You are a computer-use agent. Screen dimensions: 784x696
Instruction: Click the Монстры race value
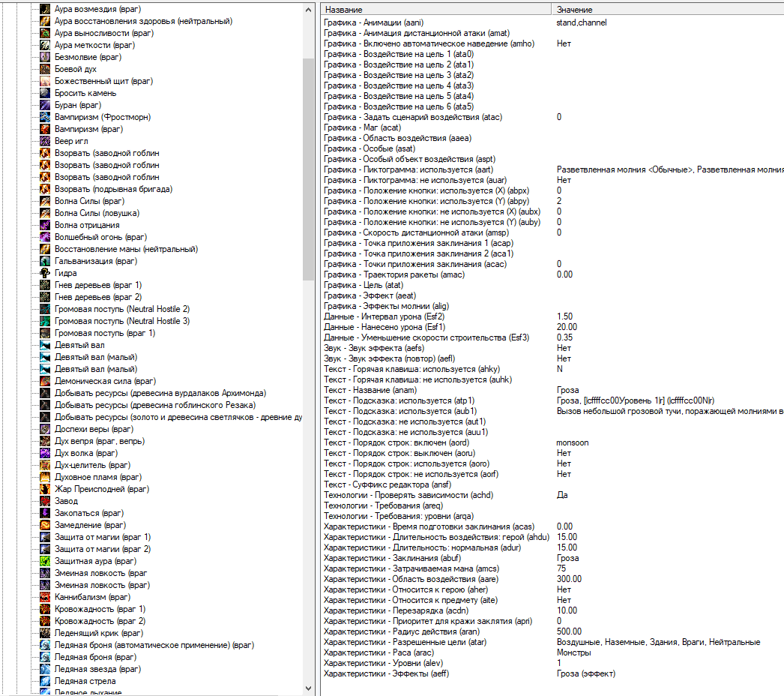tap(574, 653)
